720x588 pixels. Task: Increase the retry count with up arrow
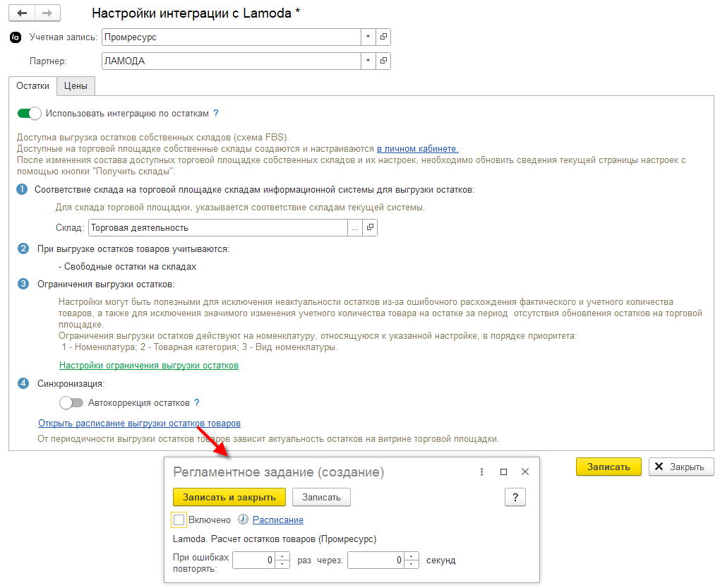pyautogui.click(x=282, y=556)
